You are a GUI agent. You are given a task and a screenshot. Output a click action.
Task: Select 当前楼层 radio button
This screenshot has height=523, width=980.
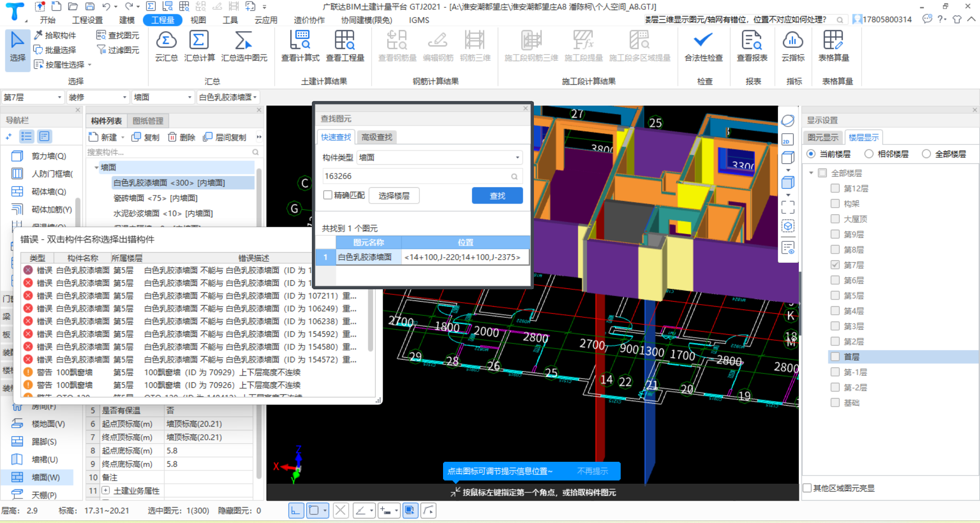(811, 154)
